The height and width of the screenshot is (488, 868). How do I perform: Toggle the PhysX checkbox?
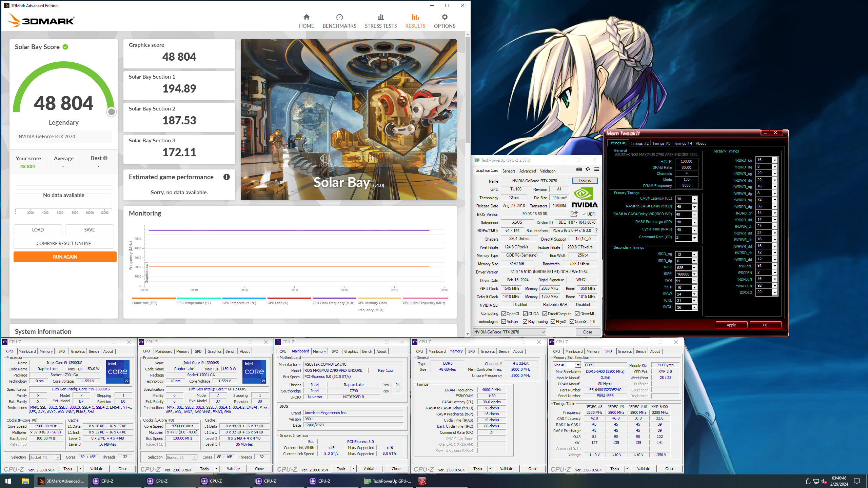553,322
